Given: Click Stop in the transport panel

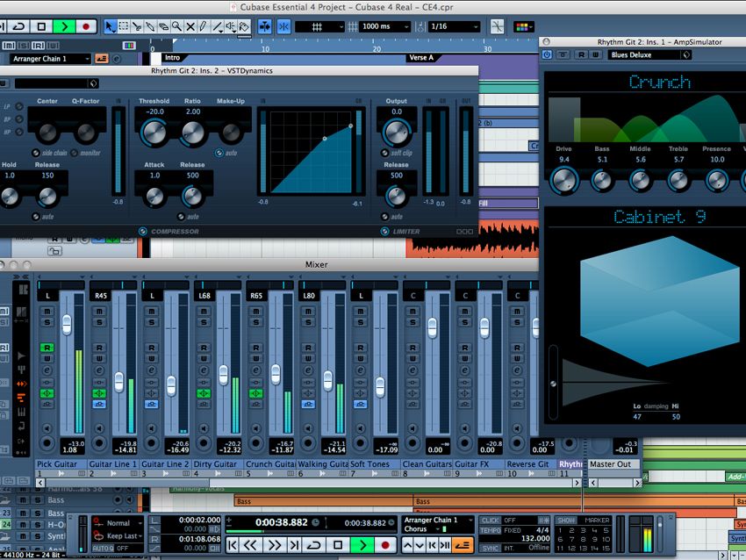Looking at the screenshot, I should click(x=338, y=545).
